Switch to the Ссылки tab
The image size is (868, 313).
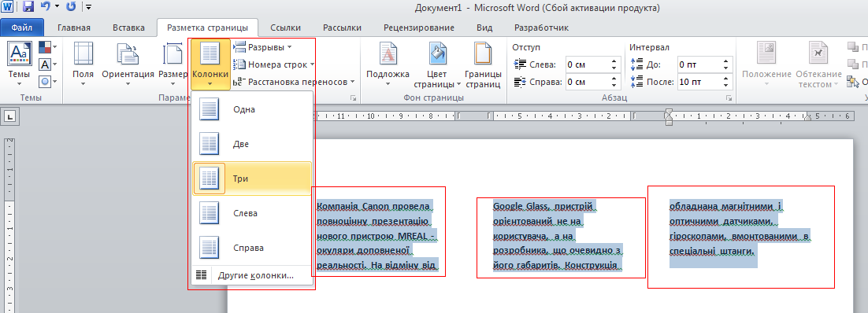(x=285, y=28)
